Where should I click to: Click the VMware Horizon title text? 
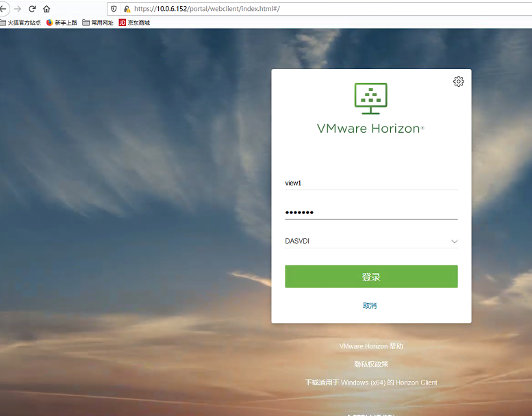coord(370,129)
